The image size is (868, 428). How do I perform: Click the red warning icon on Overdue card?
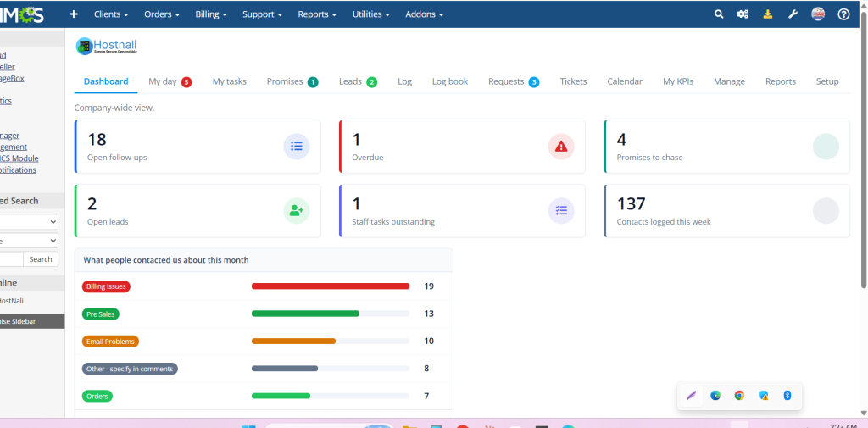tap(561, 146)
